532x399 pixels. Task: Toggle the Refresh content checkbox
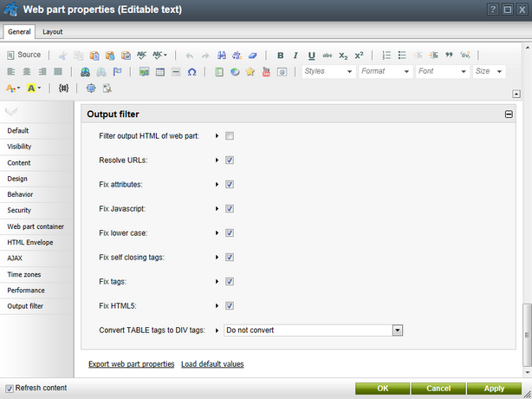[10, 389]
